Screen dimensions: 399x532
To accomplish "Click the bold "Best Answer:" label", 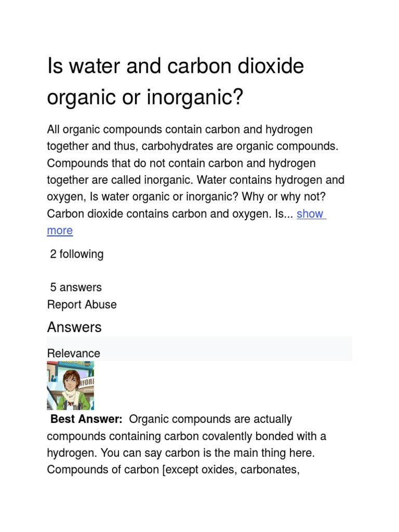I will 86,419.
